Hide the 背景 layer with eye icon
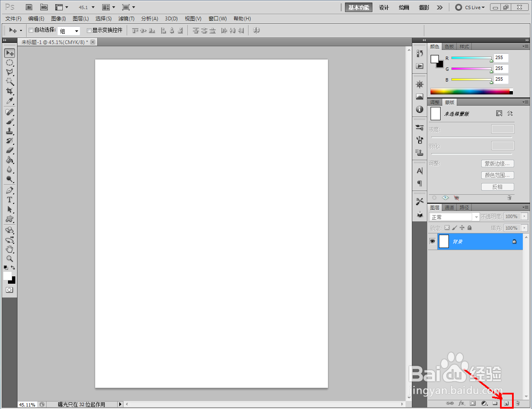The image size is (532, 409). click(x=432, y=241)
